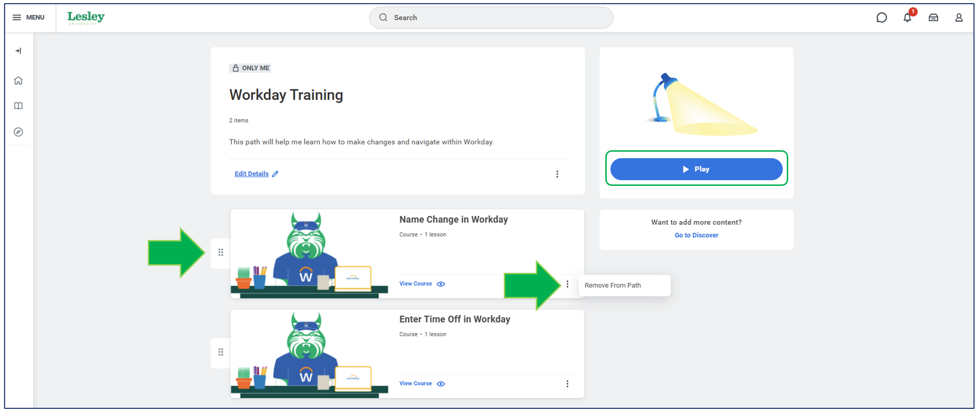Open Workday Training path options menu
The image size is (980, 412).
click(557, 174)
